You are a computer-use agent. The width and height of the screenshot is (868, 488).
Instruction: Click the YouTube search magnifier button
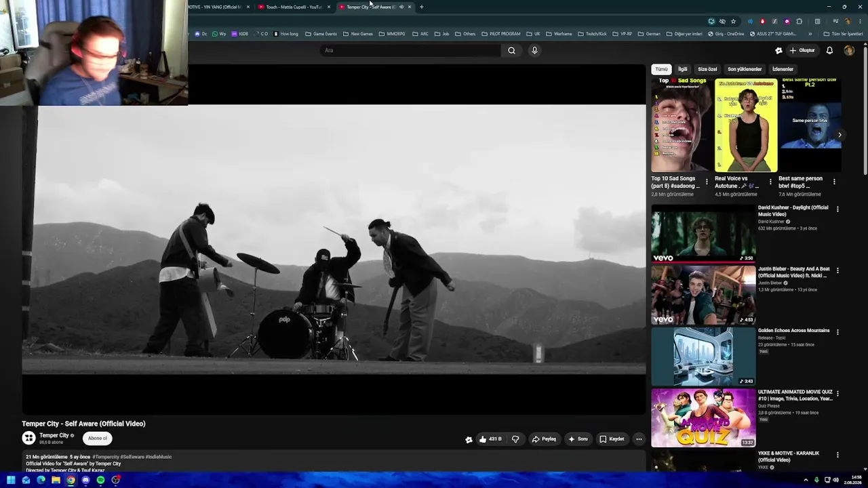pyautogui.click(x=511, y=50)
